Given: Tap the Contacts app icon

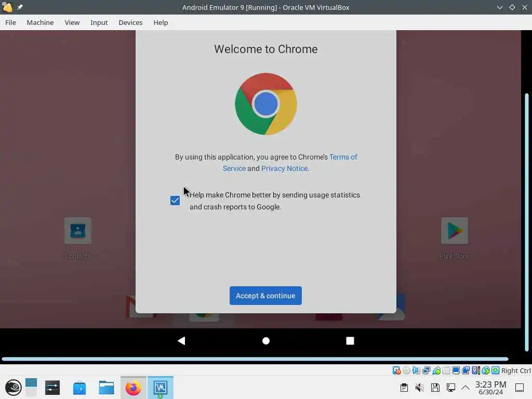Looking at the screenshot, I should click(78, 231).
